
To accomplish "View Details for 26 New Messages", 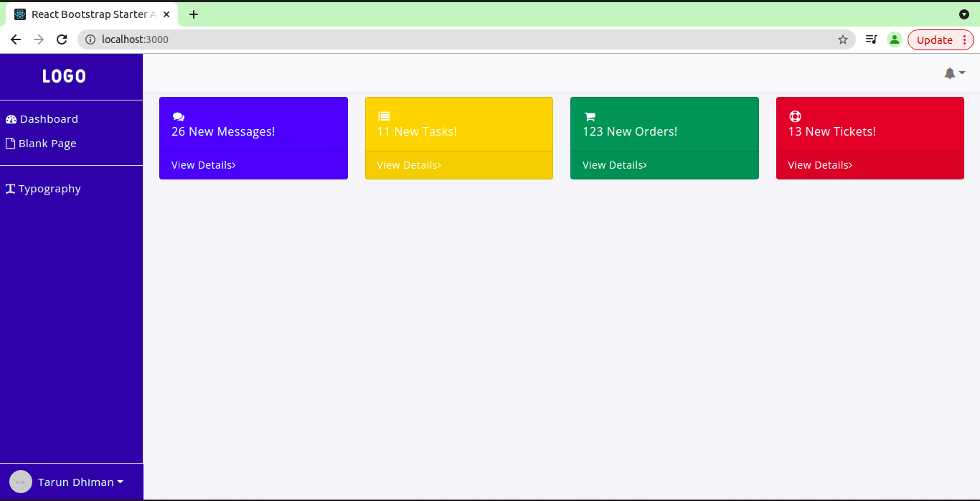I will 203,165.
